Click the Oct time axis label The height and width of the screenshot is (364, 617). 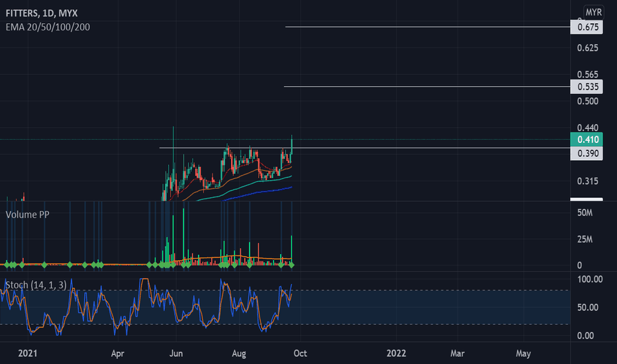pos(301,353)
